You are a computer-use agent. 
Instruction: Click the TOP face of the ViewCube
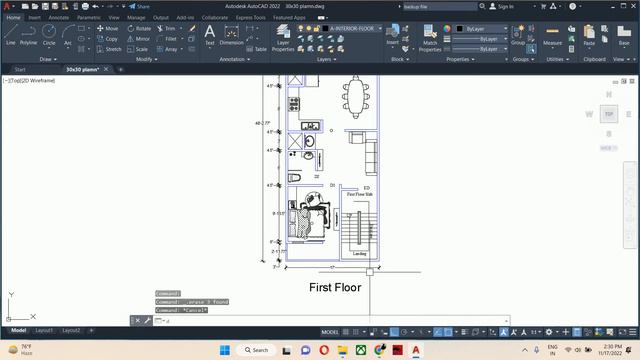click(x=609, y=114)
